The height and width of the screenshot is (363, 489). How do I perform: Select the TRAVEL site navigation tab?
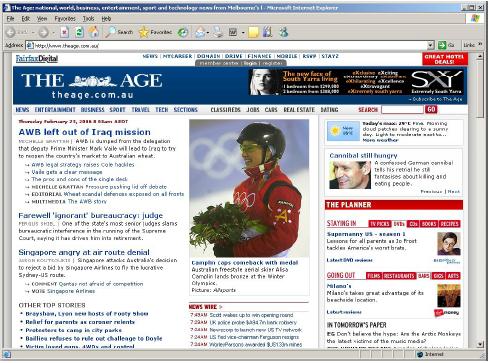pos(141,110)
